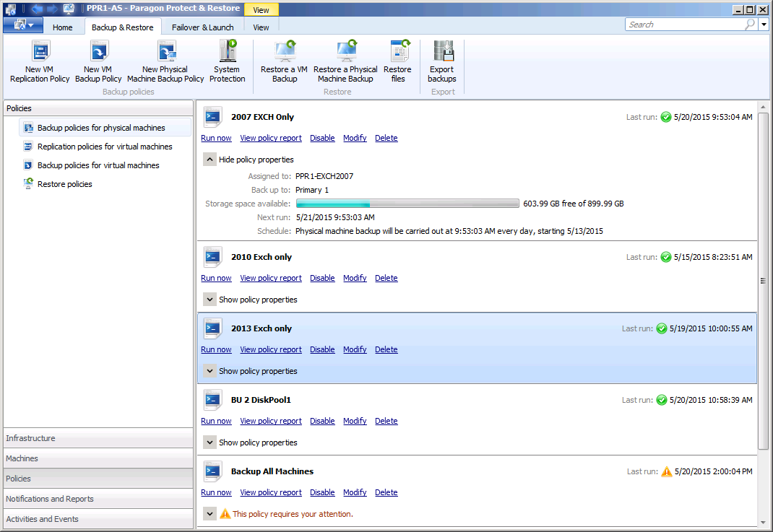Modify the 2013 Exch only policy
Viewport: 773px width, 532px height.
(355, 349)
